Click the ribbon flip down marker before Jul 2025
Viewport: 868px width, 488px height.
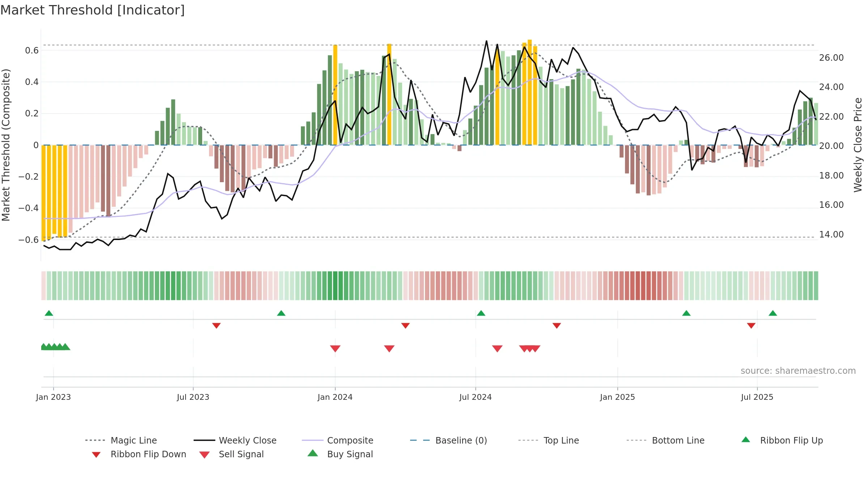point(751,326)
